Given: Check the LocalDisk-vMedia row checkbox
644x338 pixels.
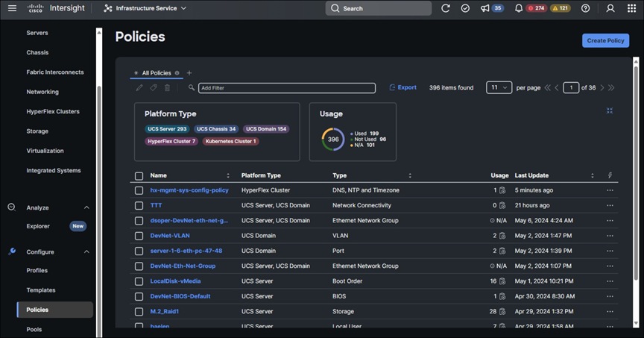Looking at the screenshot, I should tap(139, 282).
